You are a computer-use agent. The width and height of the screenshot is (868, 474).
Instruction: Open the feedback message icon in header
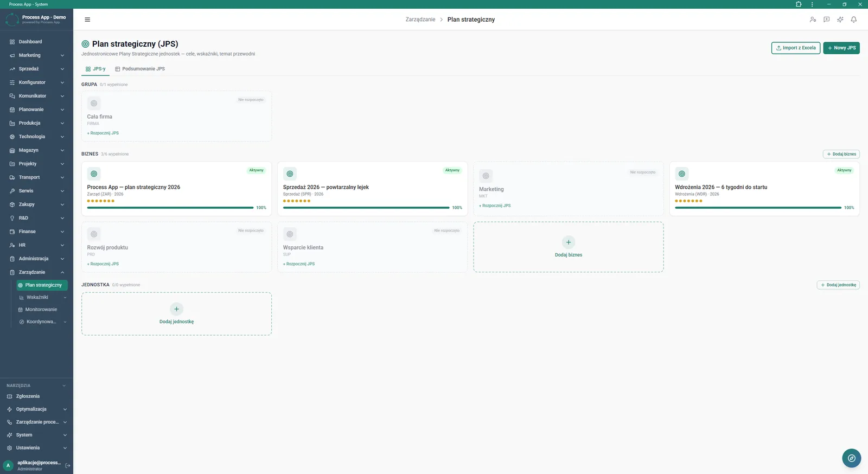point(826,20)
